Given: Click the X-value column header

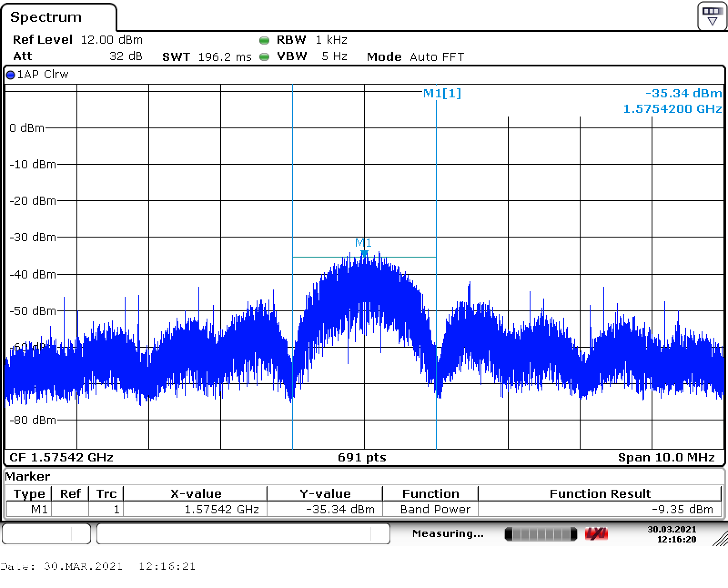Looking at the screenshot, I should point(196,494).
